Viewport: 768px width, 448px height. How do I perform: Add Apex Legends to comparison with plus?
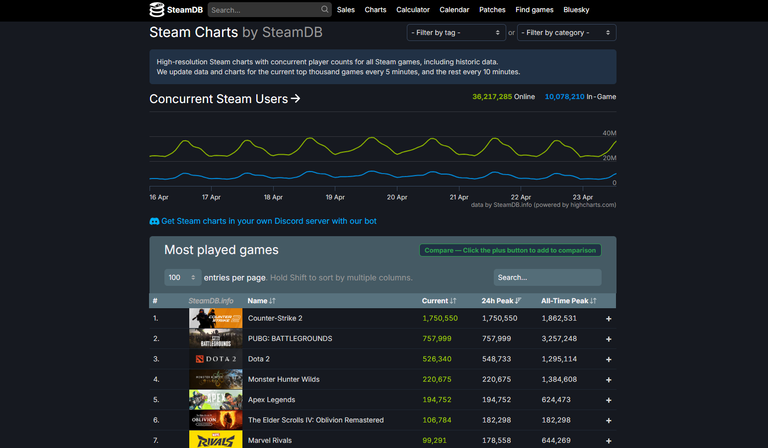tap(608, 400)
